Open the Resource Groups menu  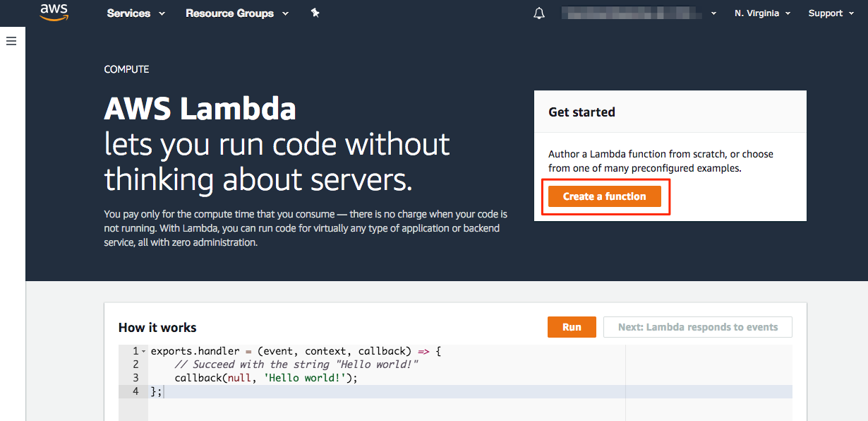click(x=229, y=13)
